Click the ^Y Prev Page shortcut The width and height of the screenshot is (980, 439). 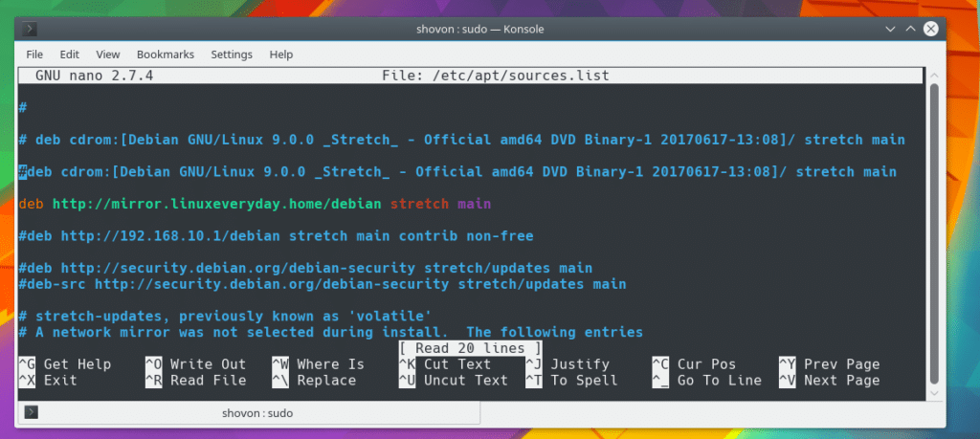point(830,364)
